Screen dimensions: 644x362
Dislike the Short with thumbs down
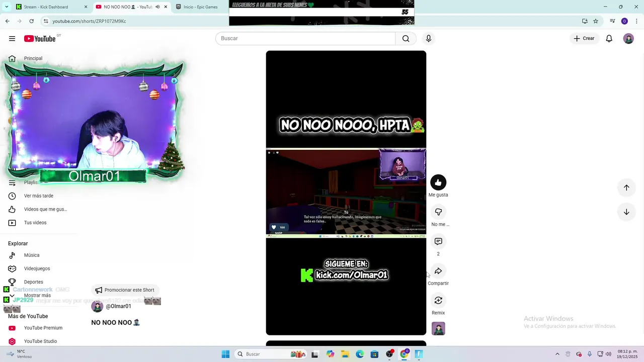point(438,212)
